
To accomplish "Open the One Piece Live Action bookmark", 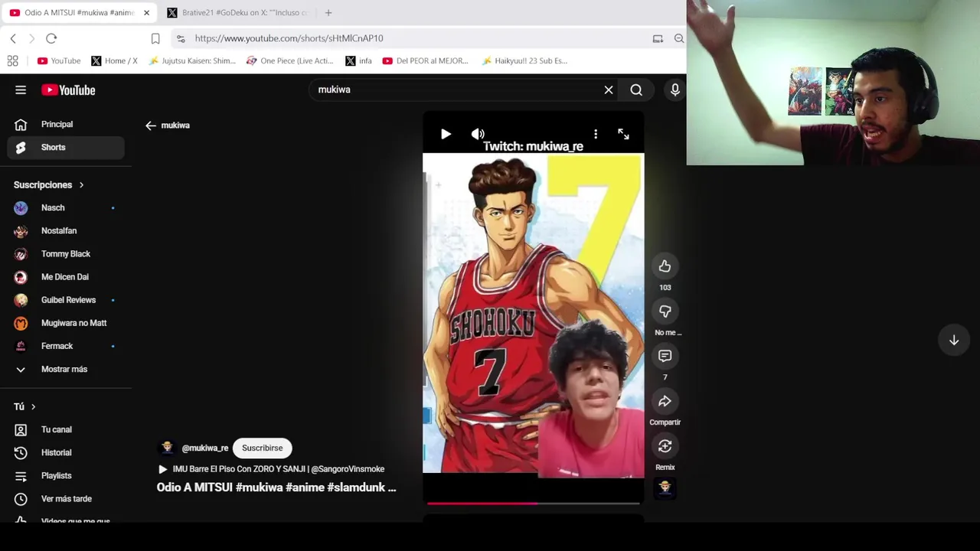I will pyautogui.click(x=289, y=60).
